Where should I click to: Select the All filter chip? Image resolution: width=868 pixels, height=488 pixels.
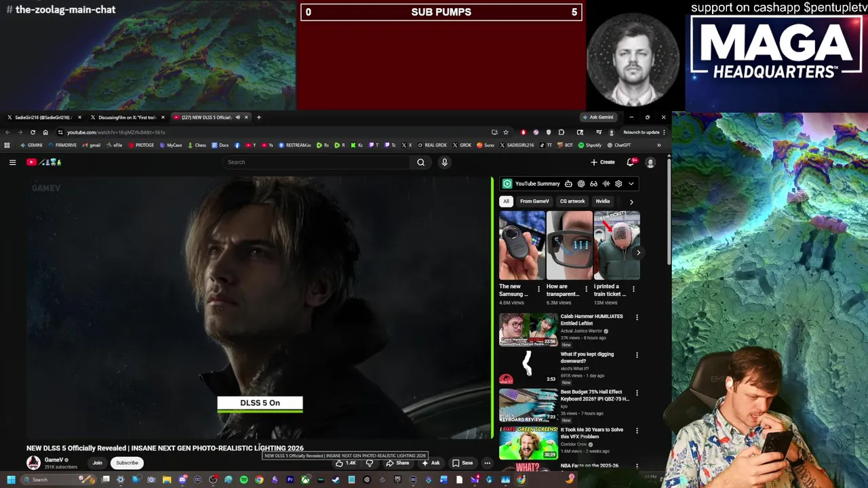click(506, 201)
